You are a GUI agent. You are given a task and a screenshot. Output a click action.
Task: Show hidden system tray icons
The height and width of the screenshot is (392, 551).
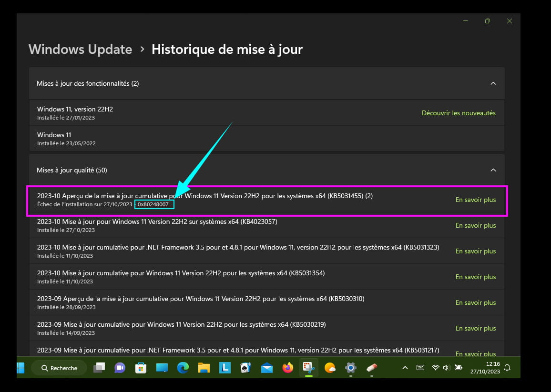(405, 368)
